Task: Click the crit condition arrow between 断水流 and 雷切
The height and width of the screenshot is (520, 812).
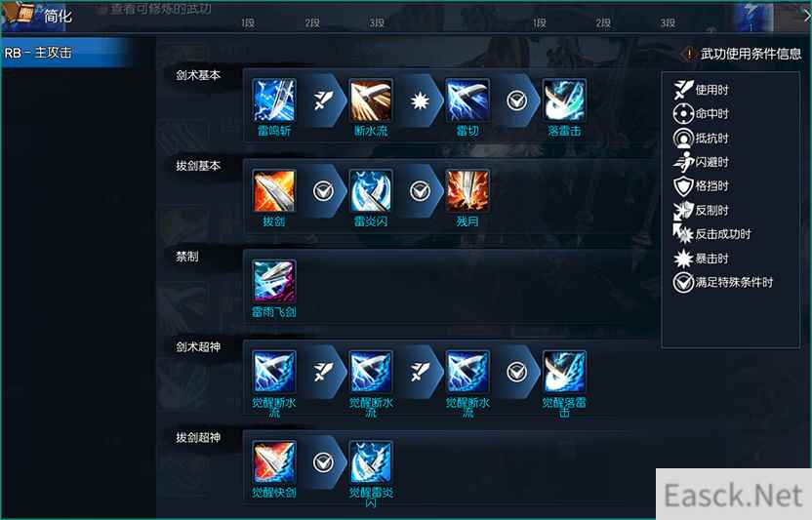Action: click(x=419, y=100)
